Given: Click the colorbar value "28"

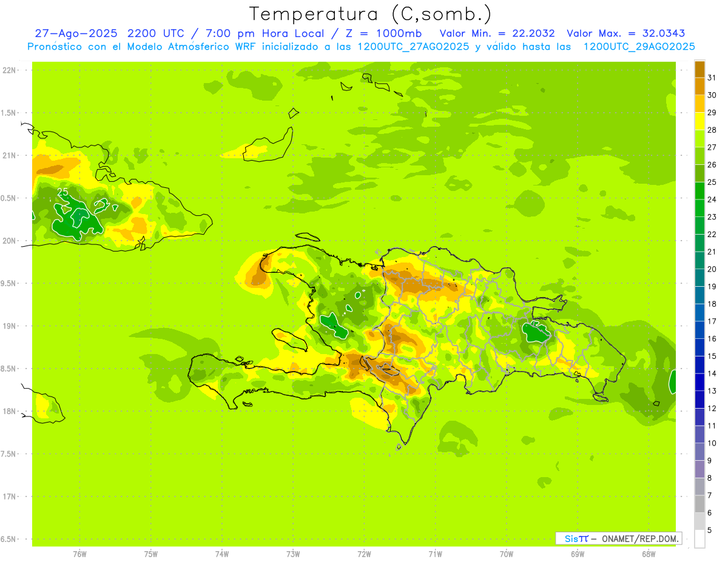Looking at the screenshot, I should pos(712,130).
